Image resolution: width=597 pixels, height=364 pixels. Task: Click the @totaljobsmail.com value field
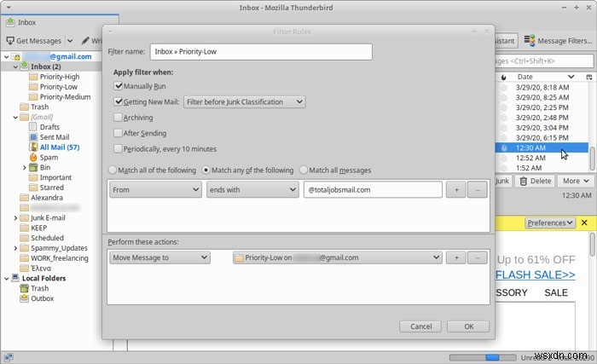click(x=373, y=189)
